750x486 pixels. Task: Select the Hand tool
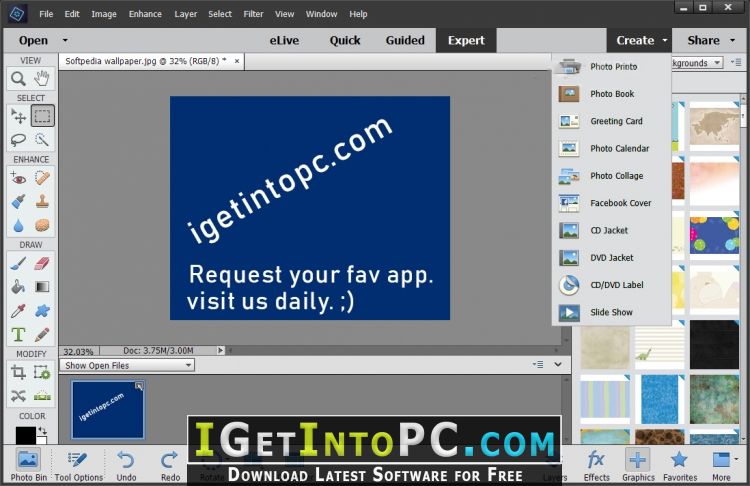tap(42, 78)
